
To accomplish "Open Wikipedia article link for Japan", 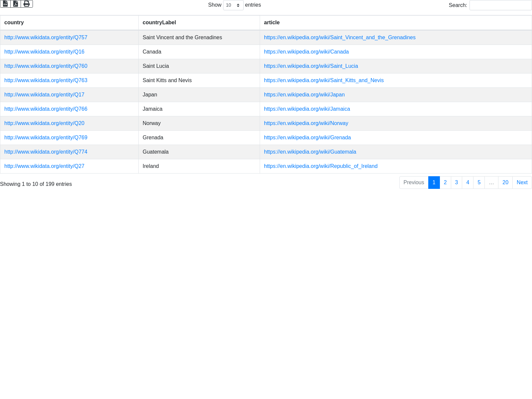I will (304, 95).
